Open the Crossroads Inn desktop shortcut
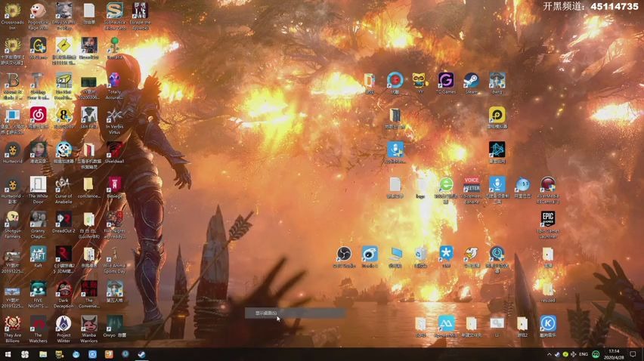This screenshot has width=644, height=361. tap(12, 16)
